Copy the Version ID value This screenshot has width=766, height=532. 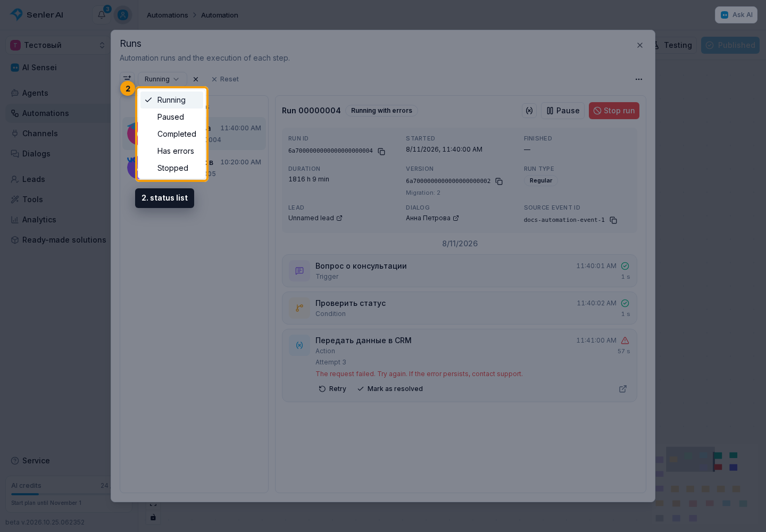click(x=499, y=181)
